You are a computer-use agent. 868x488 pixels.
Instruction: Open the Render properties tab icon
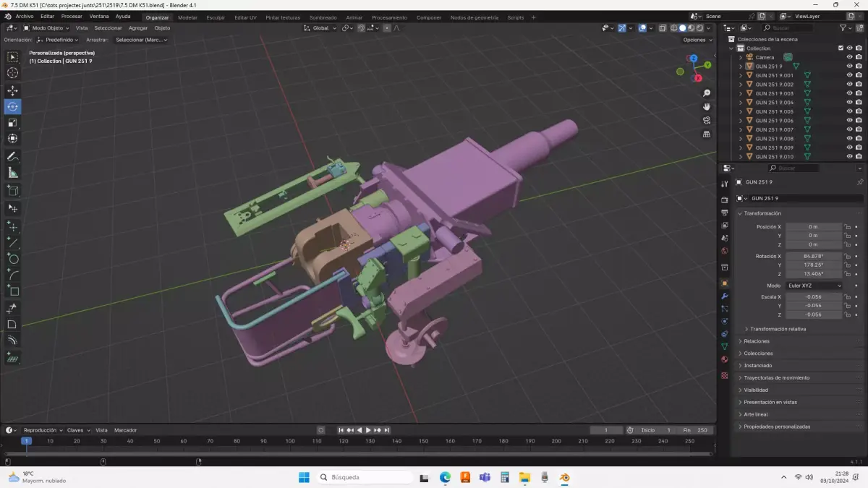click(724, 200)
